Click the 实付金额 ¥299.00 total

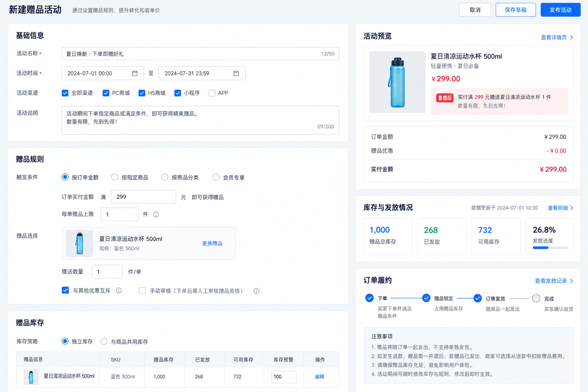[553, 169]
